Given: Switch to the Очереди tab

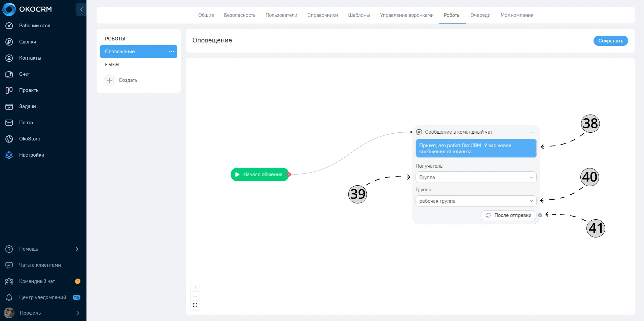Looking at the screenshot, I should tap(480, 15).
